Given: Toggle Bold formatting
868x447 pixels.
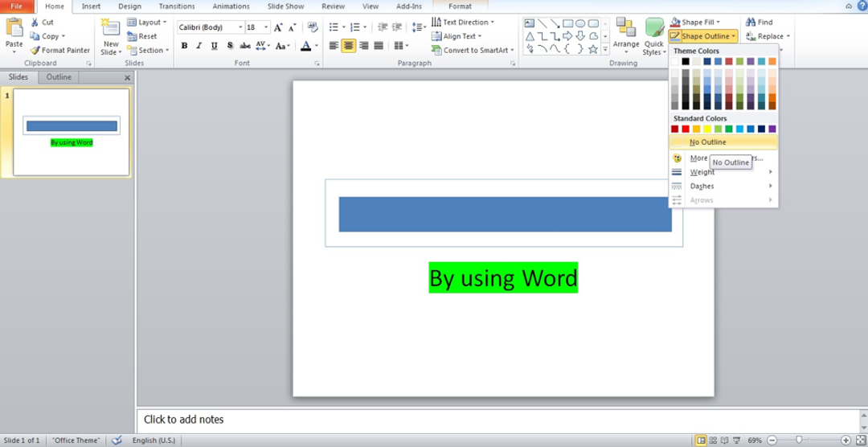Looking at the screenshot, I should point(184,46).
